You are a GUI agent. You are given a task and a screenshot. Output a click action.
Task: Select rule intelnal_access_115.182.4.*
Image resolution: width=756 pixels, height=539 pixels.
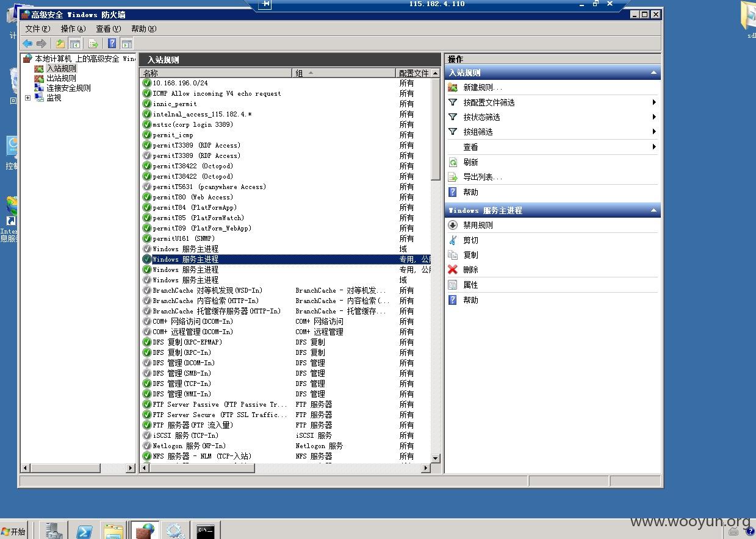[x=202, y=114]
